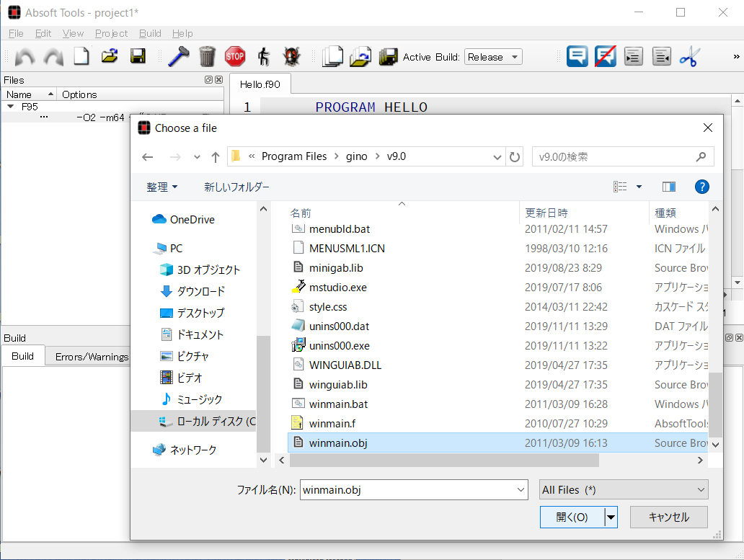This screenshot has height=560, width=744.
Task: Click the crossed-out comment uncomment icon
Action: click(606, 56)
